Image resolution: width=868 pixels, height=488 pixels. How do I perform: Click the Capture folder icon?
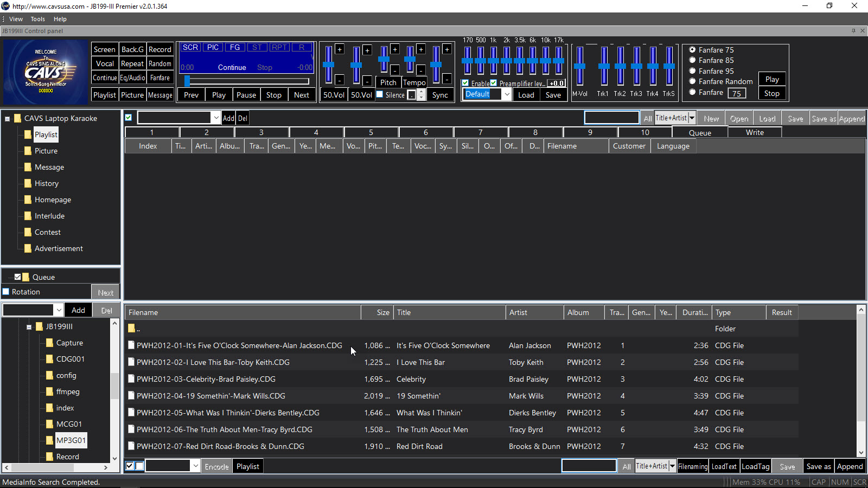pyautogui.click(x=49, y=343)
